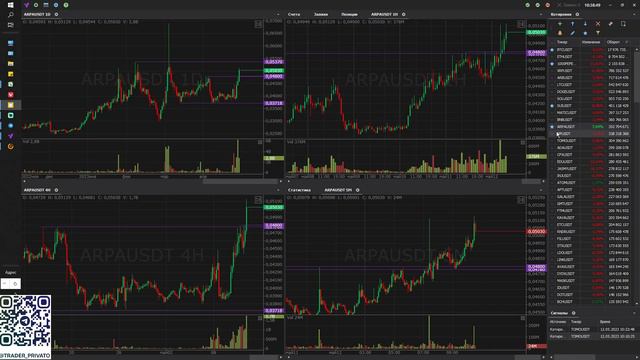Click the add instrument plus icon in Котировки toolbar
Viewport: 640px width, 360px height.
pyautogui.click(x=560, y=24)
